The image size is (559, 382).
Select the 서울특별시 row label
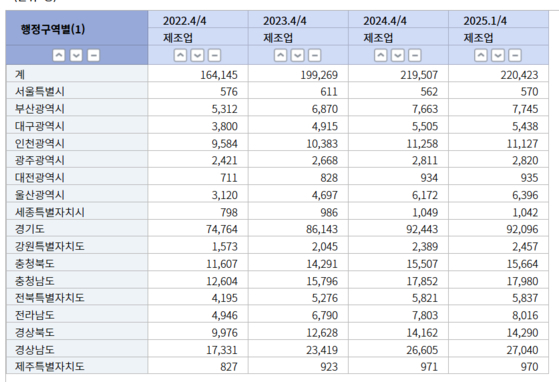click(x=40, y=92)
